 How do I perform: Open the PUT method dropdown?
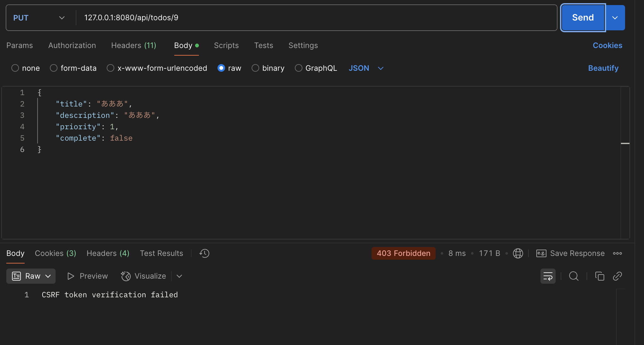tap(39, 18)
